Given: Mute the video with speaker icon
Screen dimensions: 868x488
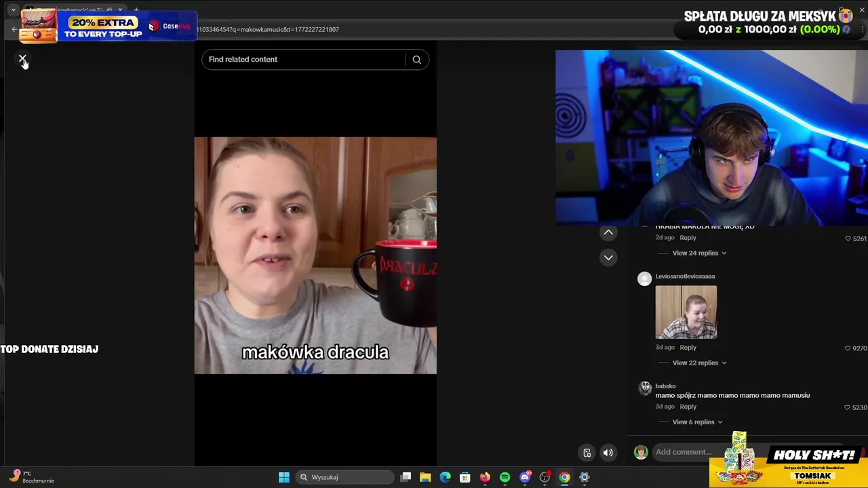Looking at the screenshot, I should coord(608,453).
